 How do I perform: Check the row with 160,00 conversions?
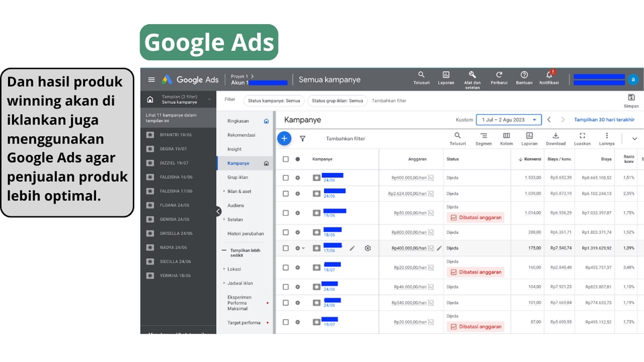coord(286,267)
